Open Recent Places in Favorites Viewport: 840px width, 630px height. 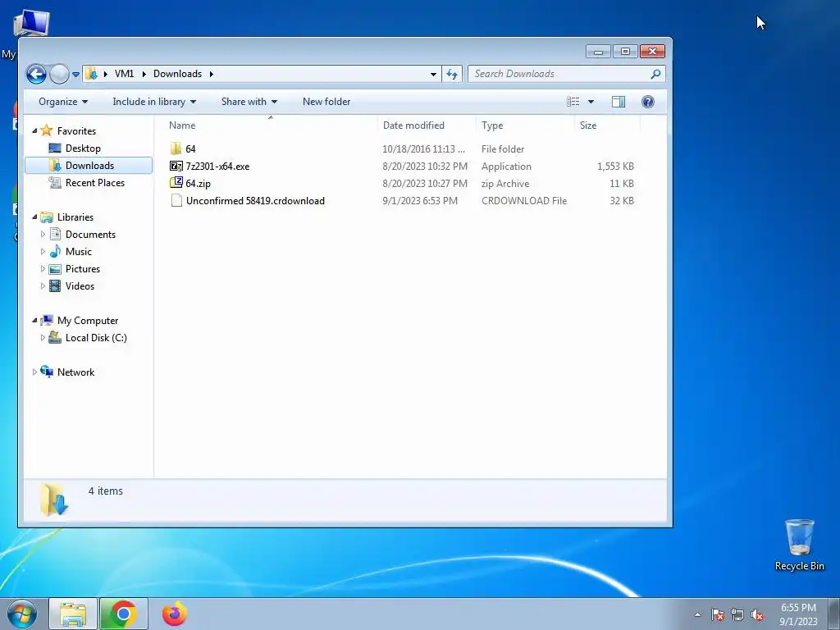coord(94,183)
